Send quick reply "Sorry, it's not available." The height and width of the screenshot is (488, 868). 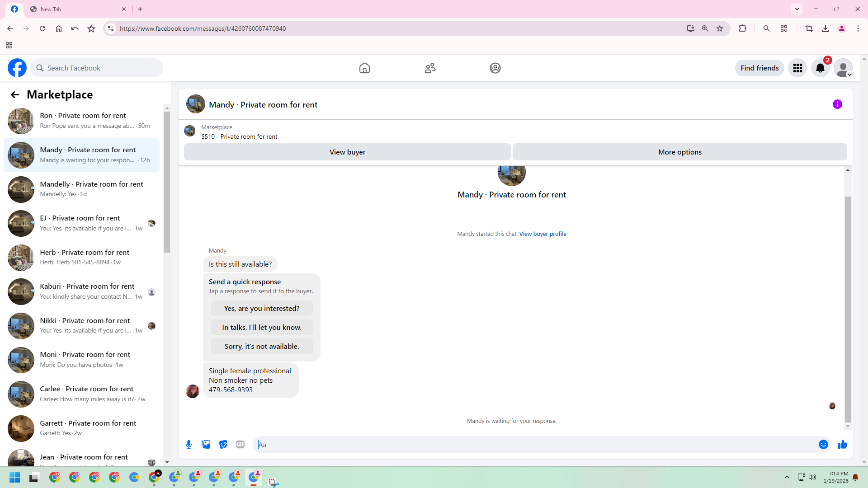[262, 347]
